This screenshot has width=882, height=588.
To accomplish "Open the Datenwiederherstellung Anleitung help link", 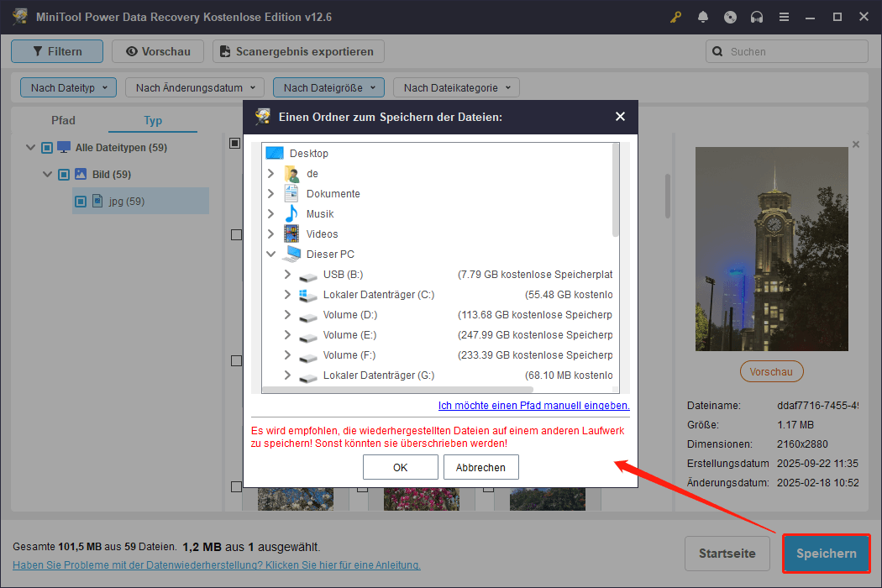I will (217, 565).
